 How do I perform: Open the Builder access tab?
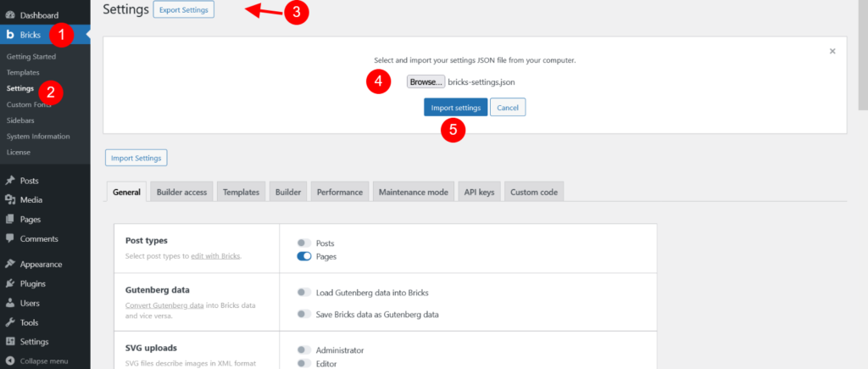coord(181,193)
